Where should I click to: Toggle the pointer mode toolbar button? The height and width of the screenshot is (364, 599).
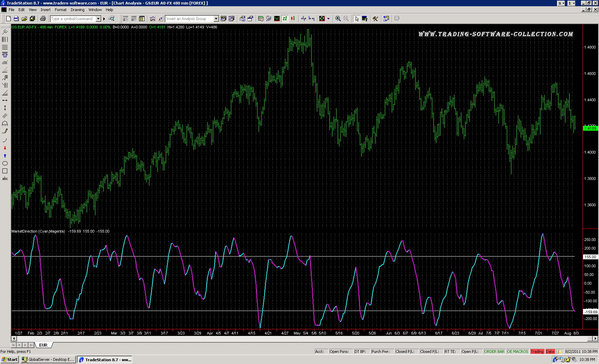click(x=357, y=19)
